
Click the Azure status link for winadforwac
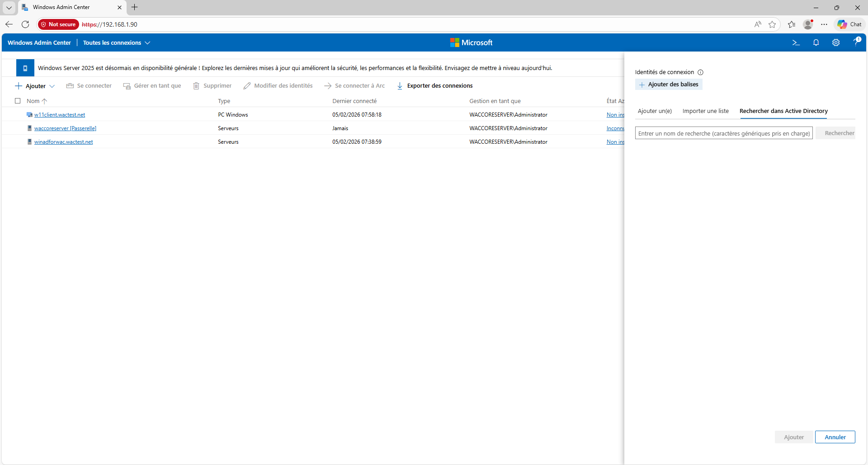pyautogui.click(x=615, y=142)
